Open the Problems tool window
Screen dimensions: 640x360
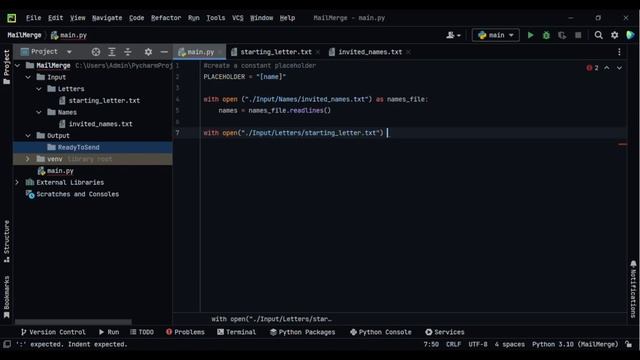pyautogui.click(x=185, y=332)
